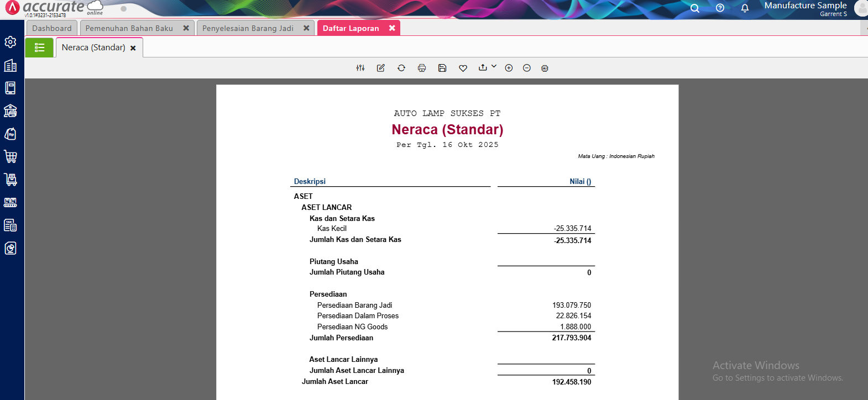Switch to the Dashboard tab
868x400 pixels.
[52, 28]
